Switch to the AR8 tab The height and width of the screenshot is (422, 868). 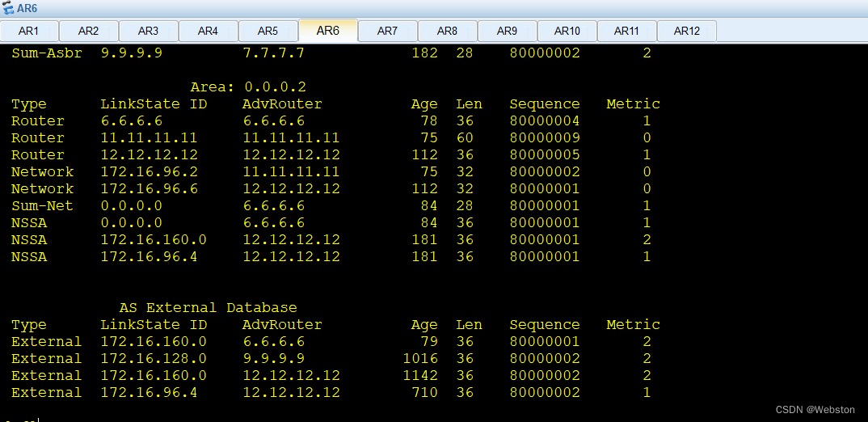447,31
